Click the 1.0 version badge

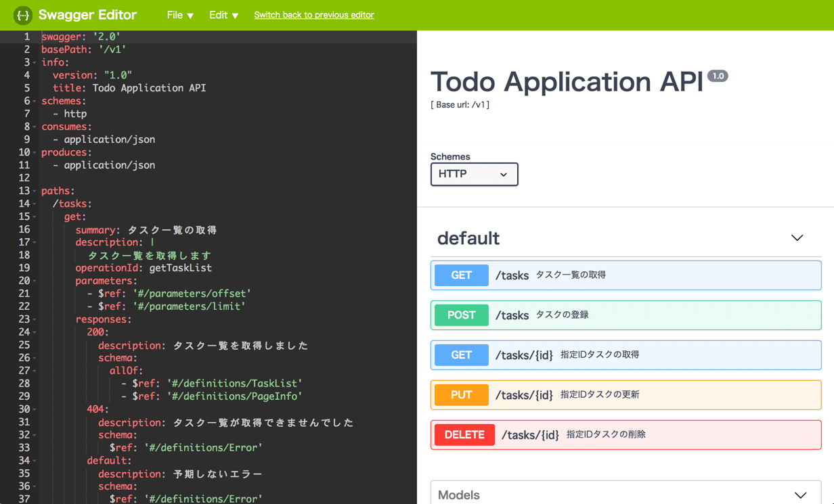coord(718,76)
